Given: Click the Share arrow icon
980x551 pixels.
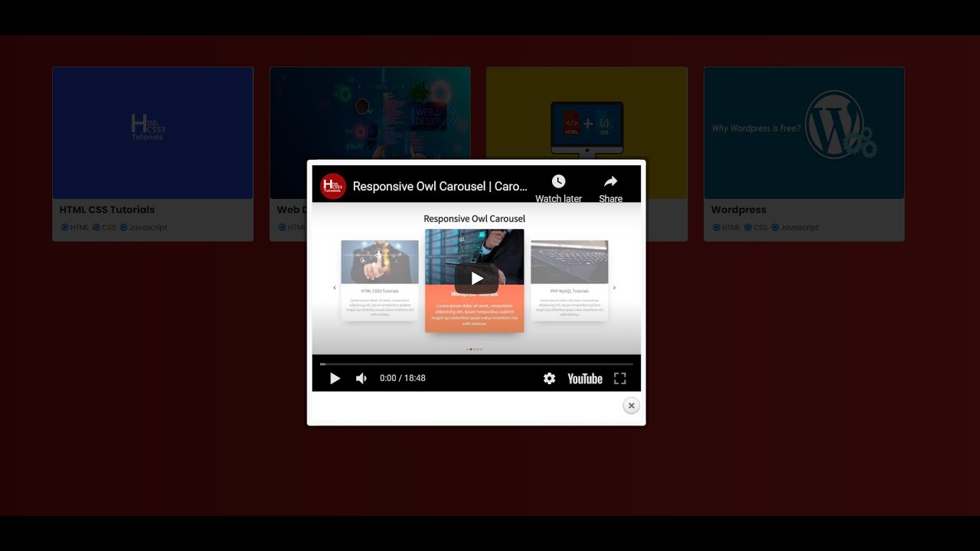Looking at the screenshot, I should (610, 181).
